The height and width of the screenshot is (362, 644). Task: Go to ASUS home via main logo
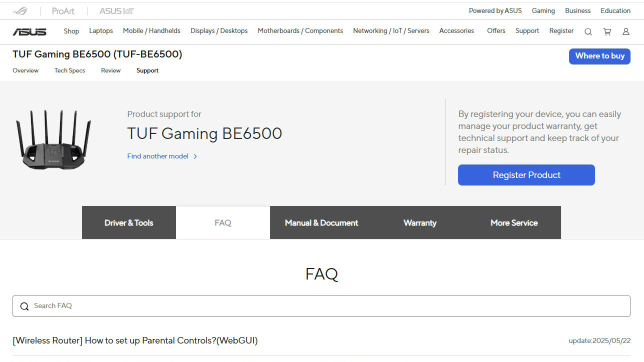[x=29, y=31]
